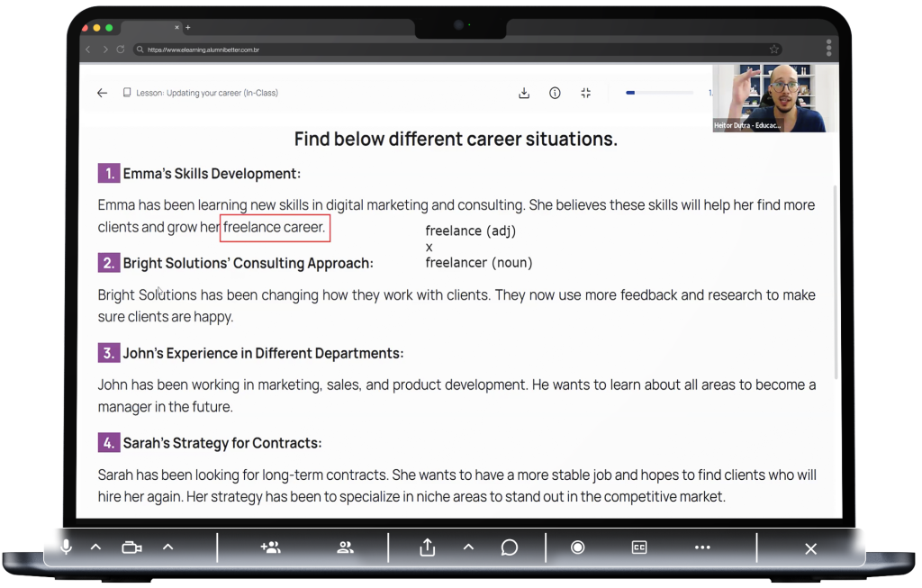Mute the microphone in the meeting toolbar
Viewport: 922px width, 588px height.
66,547
